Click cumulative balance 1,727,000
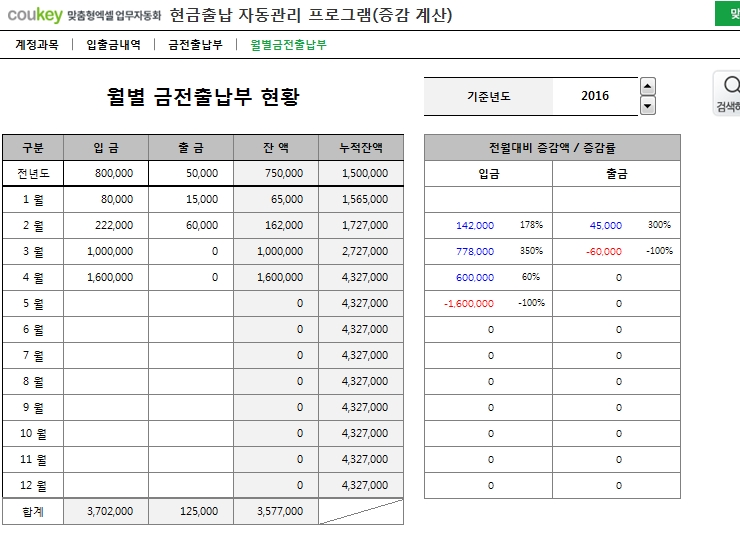Viewport: 740px width, 555px height. click(361, 225)
